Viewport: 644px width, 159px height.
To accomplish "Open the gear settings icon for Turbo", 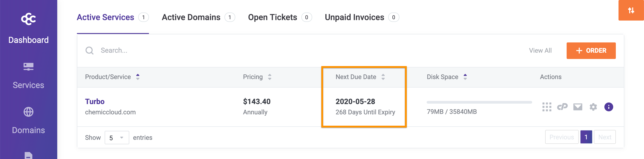I will 593,107.
